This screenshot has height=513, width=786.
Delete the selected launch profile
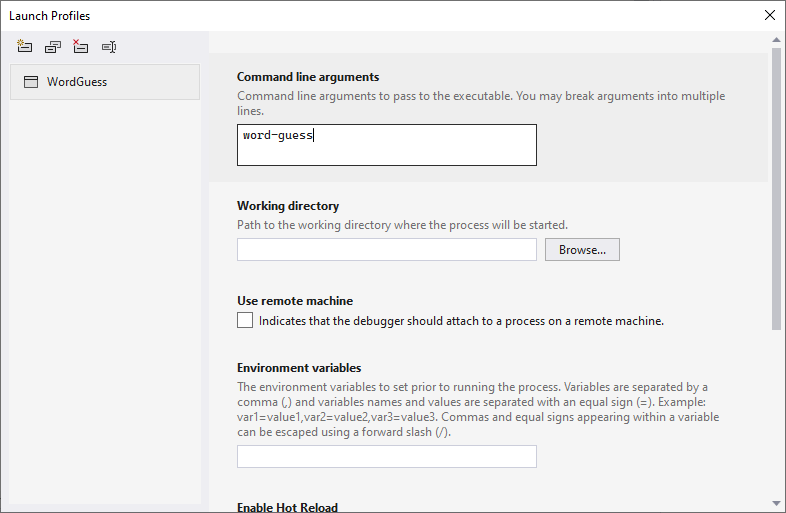click(81, 47)
